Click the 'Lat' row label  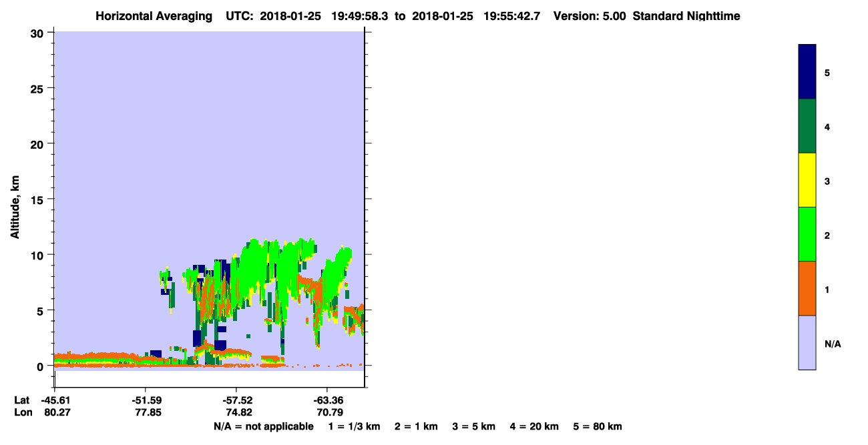point(22,400)
